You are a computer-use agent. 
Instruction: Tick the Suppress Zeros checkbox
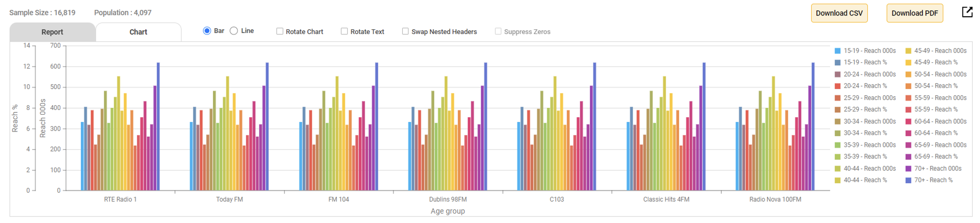click(498, 31)
